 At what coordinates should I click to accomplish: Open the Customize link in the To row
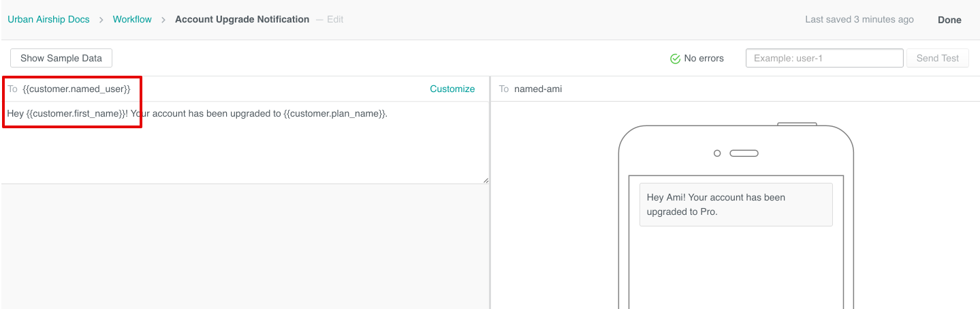[452, 89]
